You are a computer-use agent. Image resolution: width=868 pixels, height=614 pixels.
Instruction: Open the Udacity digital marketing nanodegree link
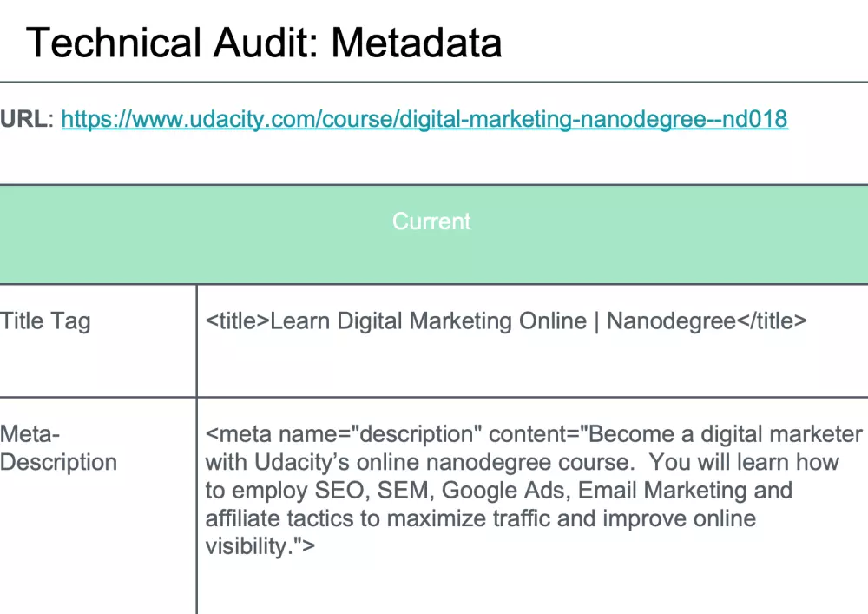pyautogui.click(x=424, y=119)
